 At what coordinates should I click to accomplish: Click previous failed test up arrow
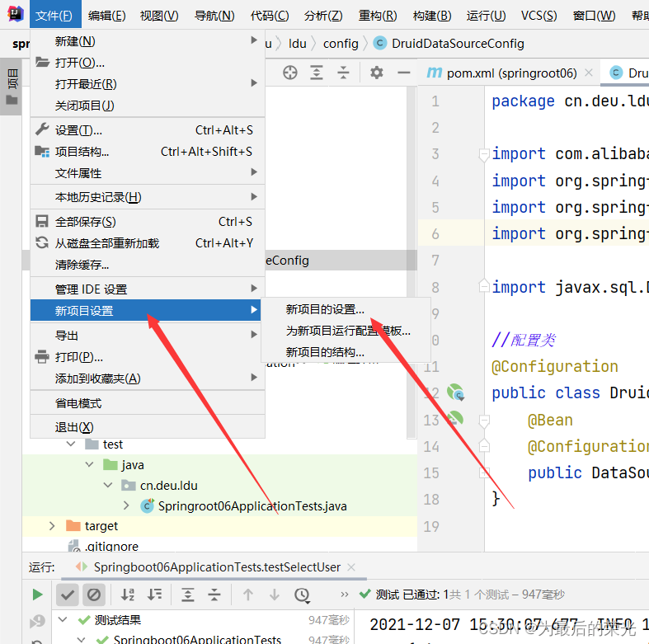(x=248, y=595)
